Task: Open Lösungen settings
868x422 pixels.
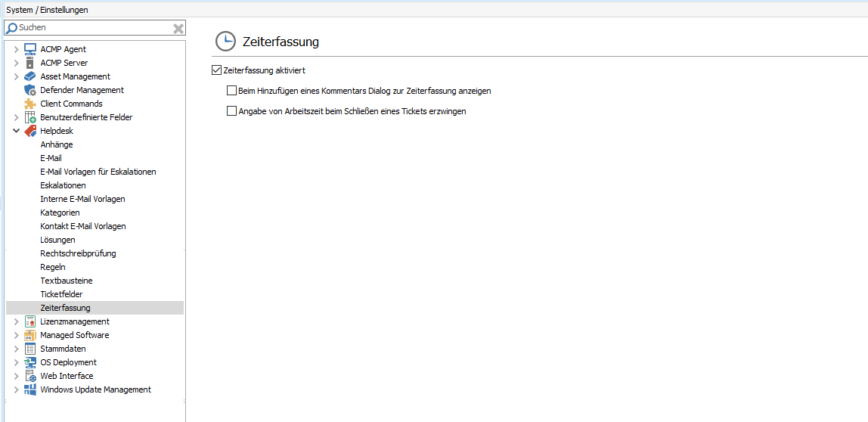Action: coord(57,240)
